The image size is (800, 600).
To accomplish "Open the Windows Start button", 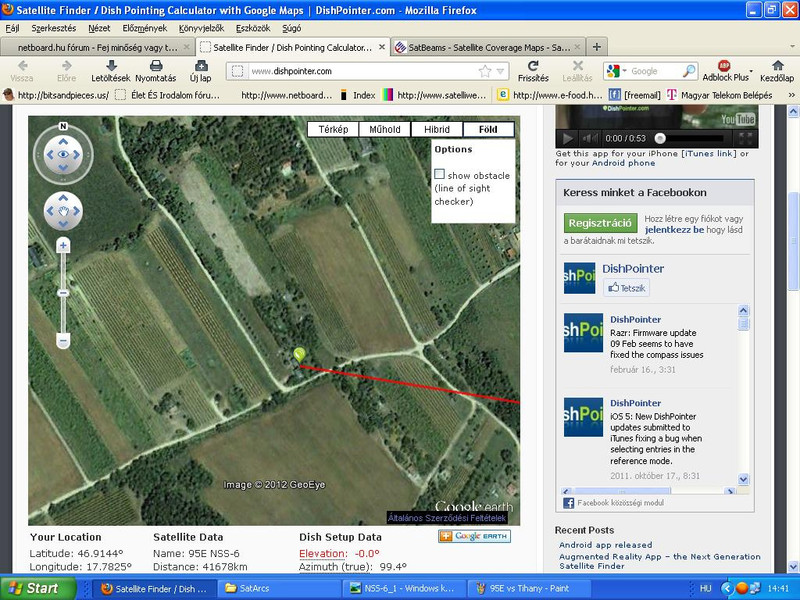I will pos(37,588).
